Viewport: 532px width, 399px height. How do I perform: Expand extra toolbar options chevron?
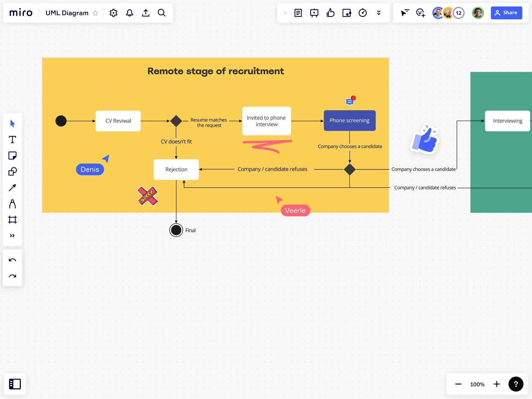(379, 13)
